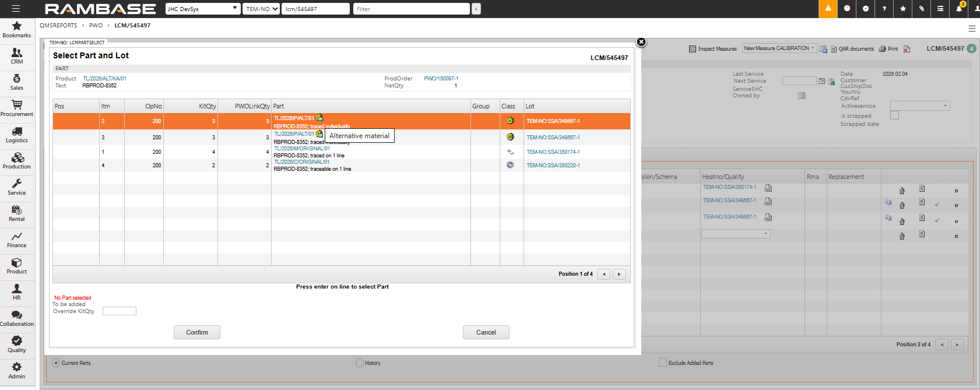This screenshot has height=390, width=980.
Task: Click QMSREPORTS in the breadcrumb
Action: (x=58, y=26)
